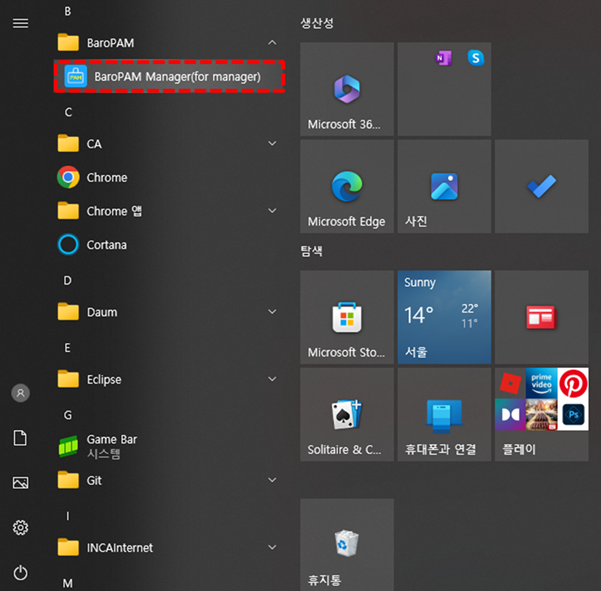Click the letter D section header
Image resolution: width=601 pixels, height=591 pixels.
coord(67,281)
